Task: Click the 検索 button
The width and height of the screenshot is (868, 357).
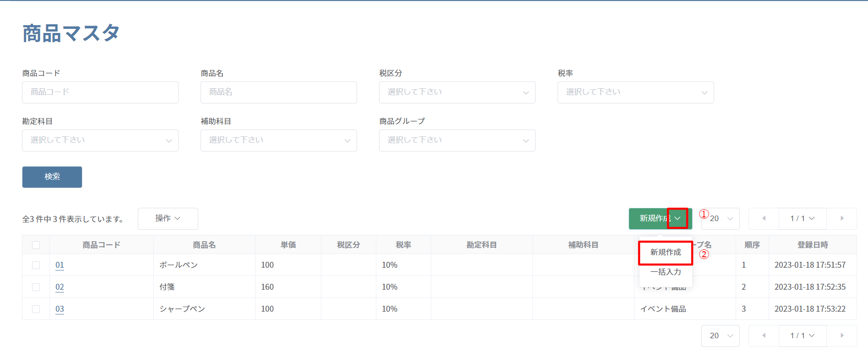Action: [x=52, y=177]
